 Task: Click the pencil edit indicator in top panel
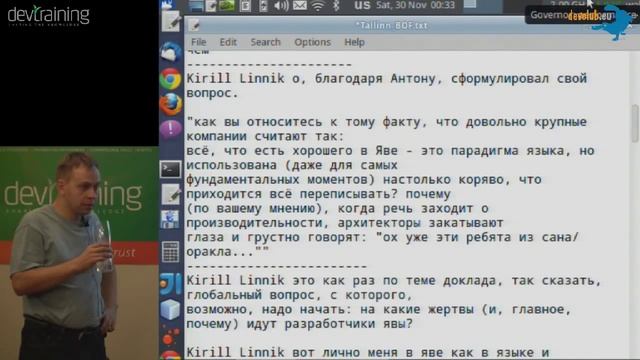click(211, 6)
